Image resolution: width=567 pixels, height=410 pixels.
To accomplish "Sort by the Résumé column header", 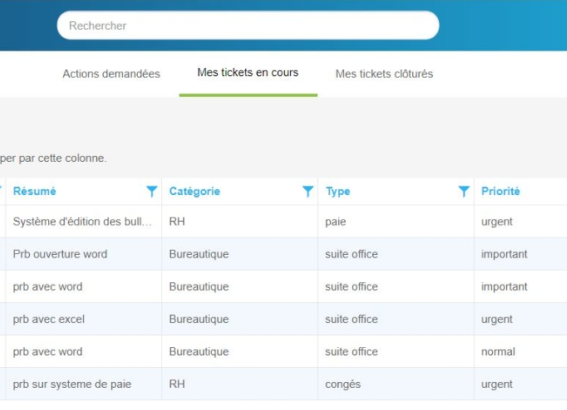I will pyautogui.click(x=35, y=191).
